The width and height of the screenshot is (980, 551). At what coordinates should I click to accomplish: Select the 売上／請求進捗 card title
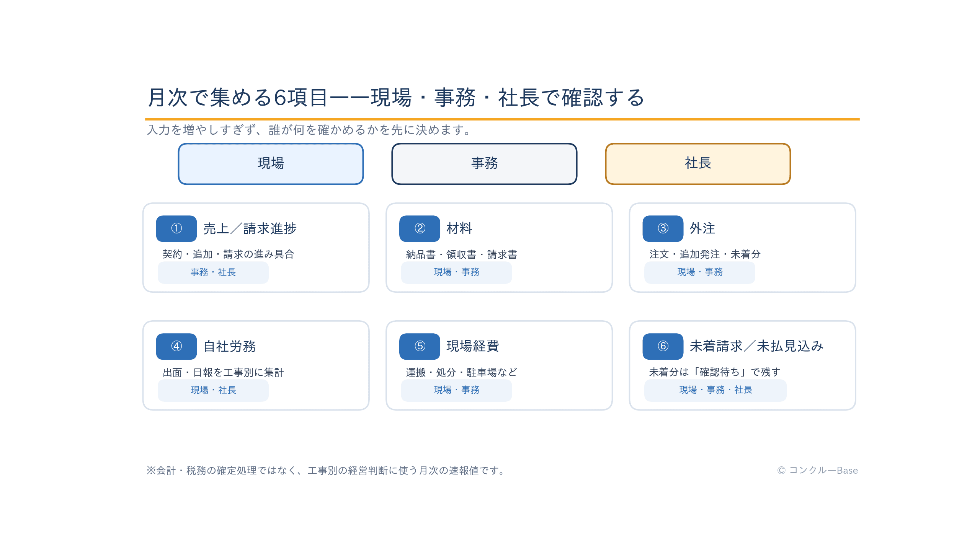[250, 228]
